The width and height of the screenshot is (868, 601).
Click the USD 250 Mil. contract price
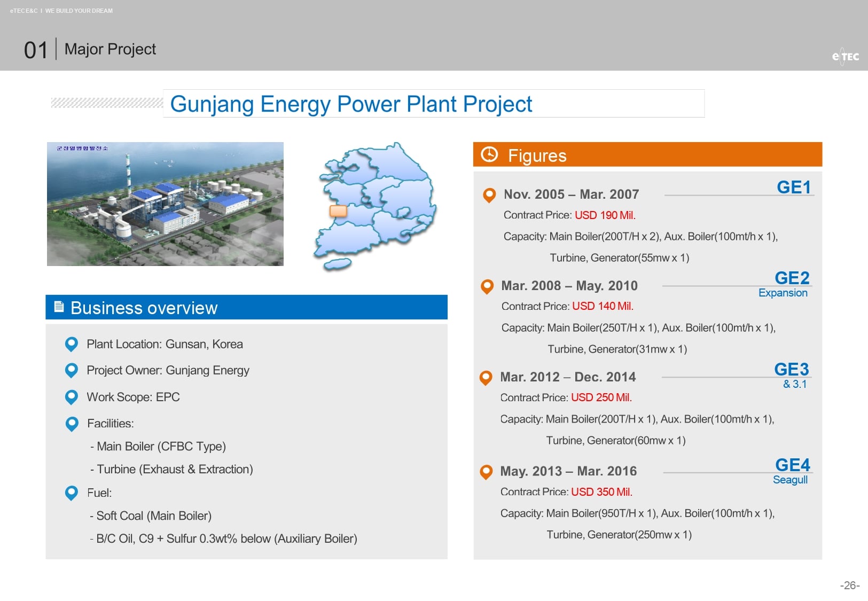601,397
